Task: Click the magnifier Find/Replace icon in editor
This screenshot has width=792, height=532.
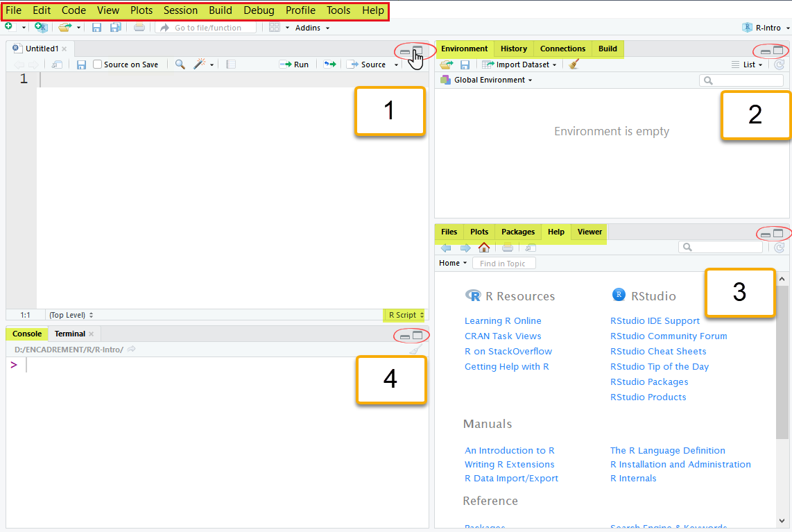Action: click(x=180, y=65)
